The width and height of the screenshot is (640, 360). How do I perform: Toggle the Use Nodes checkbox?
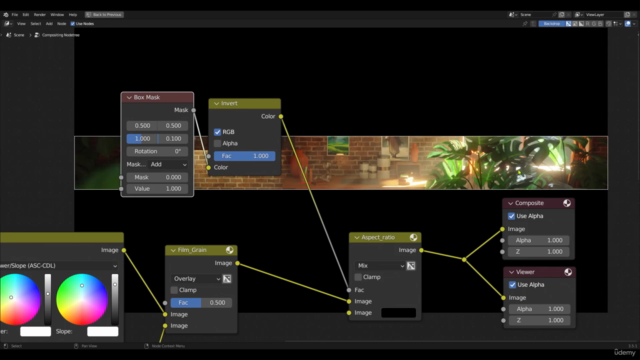(x=73, y=24)
